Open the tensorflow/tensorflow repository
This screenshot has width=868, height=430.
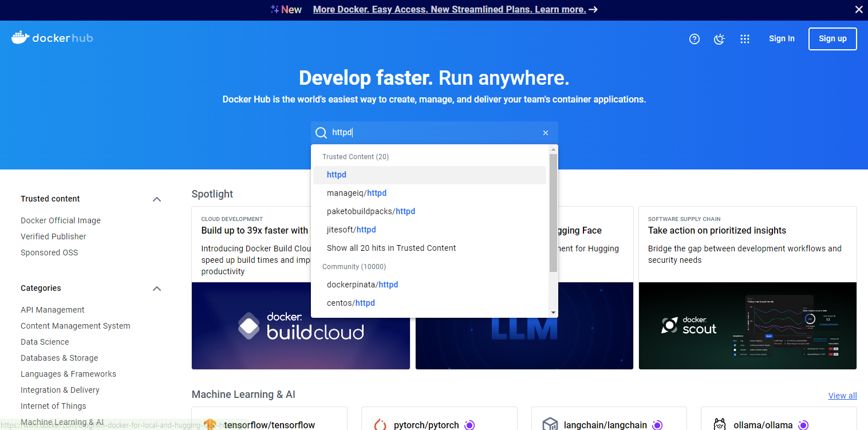click(270, 425)
